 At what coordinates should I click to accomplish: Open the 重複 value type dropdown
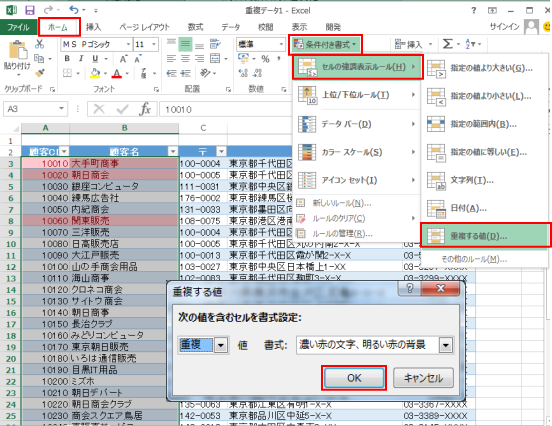pos(221,345)
